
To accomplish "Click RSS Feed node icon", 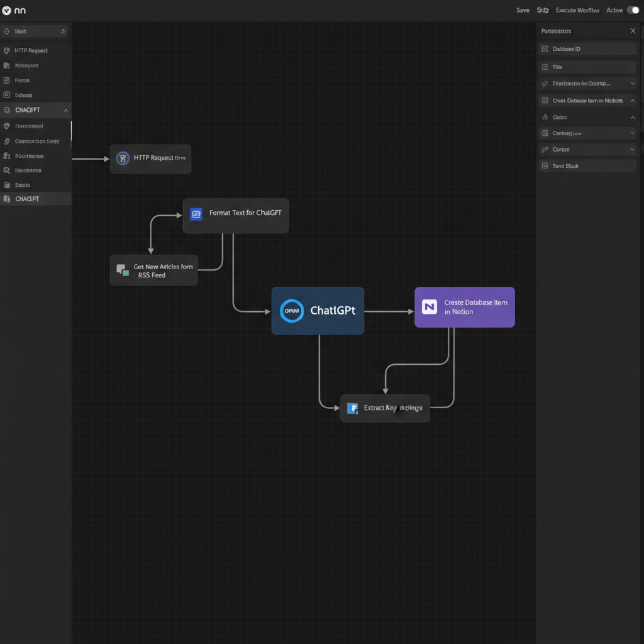I will 123,270.
